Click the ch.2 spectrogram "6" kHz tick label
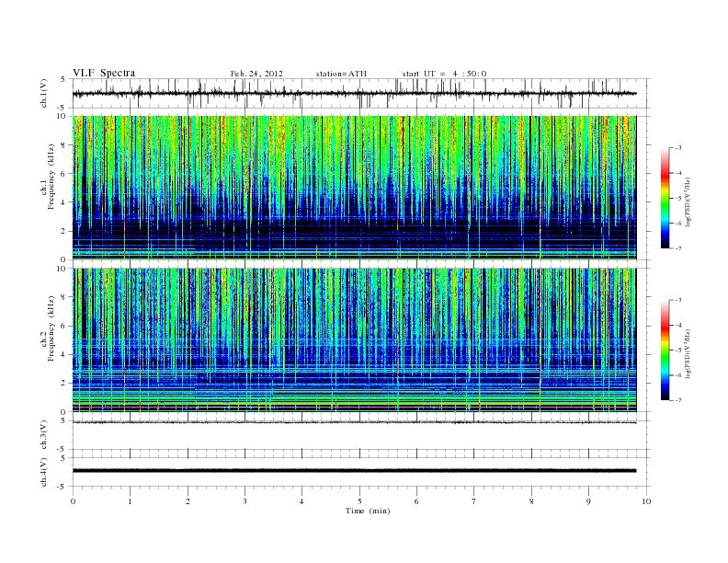Image resolution: width=728 pixels, height=563 pixels. (64, 326)
